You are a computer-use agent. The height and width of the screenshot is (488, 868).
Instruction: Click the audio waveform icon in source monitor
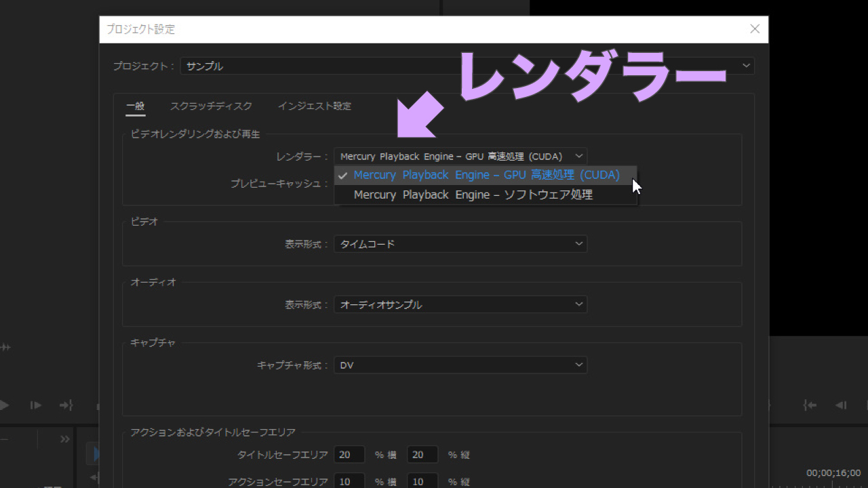tap(5, 347)
